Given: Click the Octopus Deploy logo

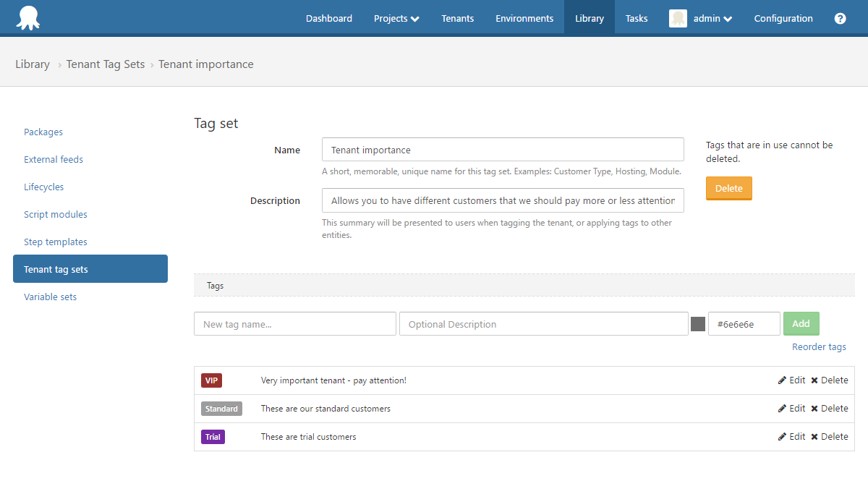Looking at the screenshot, I should point(27,17).
